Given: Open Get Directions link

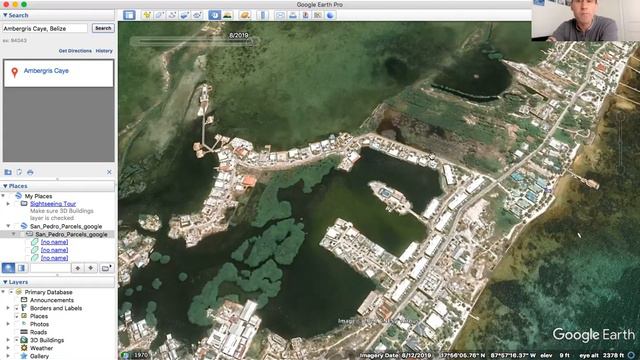Looking at the screenshot, I should pos(75,51).
